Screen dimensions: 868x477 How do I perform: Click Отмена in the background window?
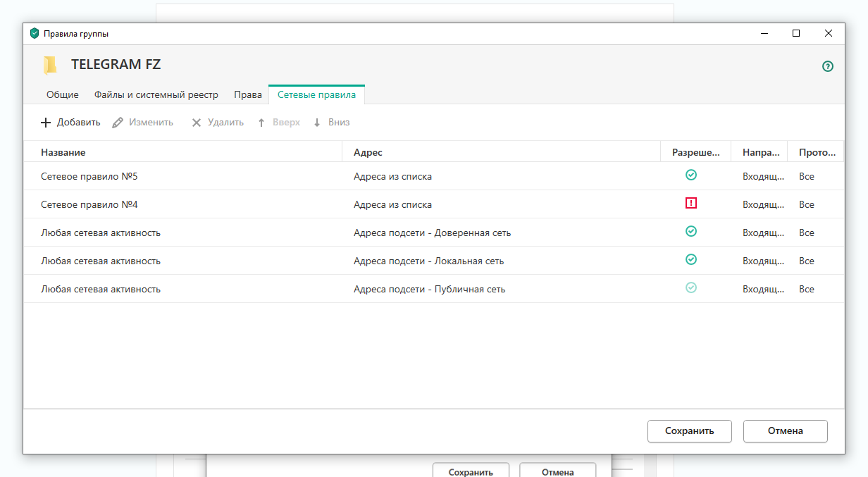pyautogui.click(x=558, y=471)
